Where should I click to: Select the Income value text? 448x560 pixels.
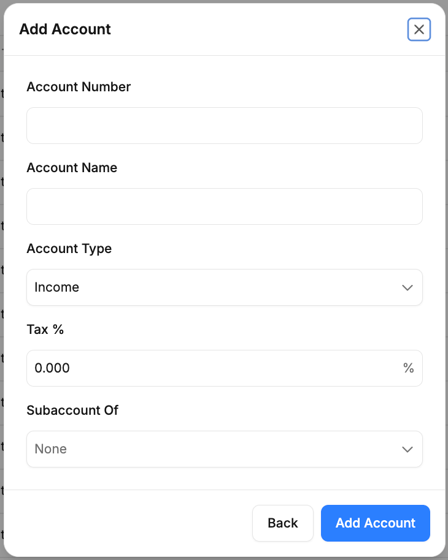pos(56,287)
